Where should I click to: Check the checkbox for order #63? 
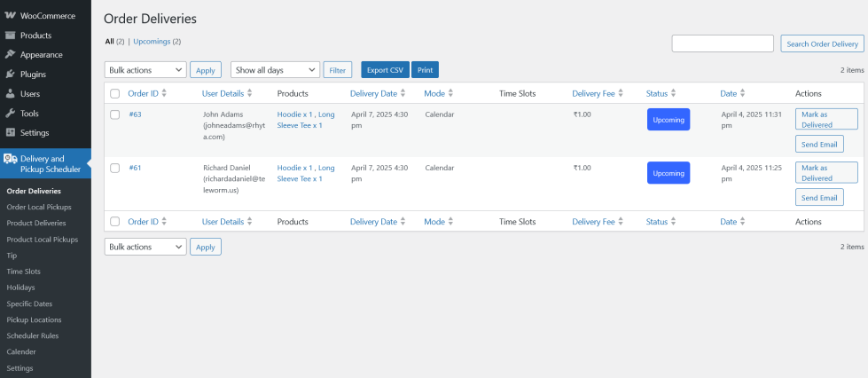(115, 114)
